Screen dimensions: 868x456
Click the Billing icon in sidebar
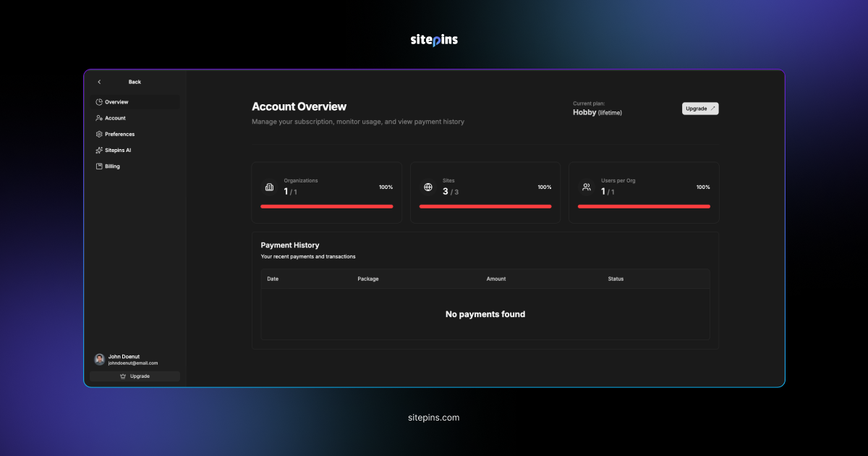(99, 166)
